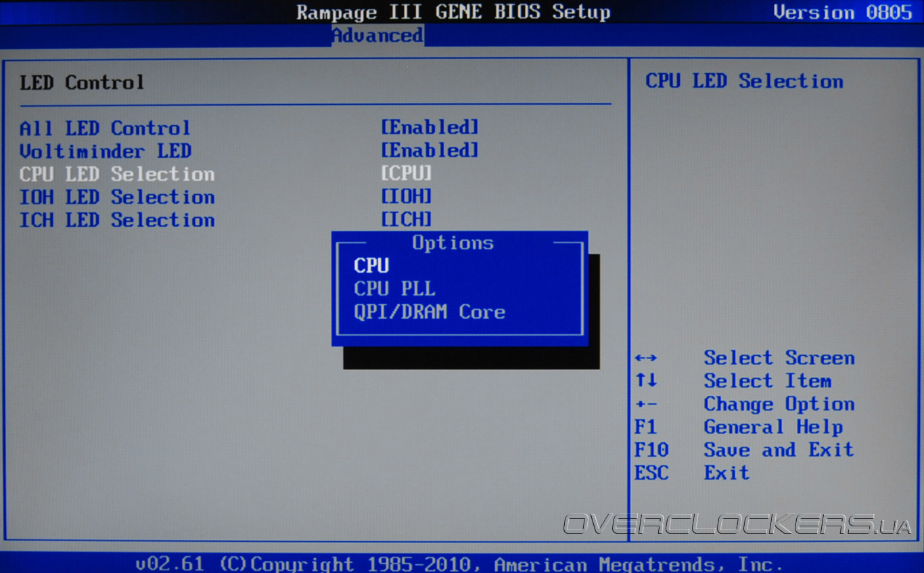Select the ICH LED Selection row label
The height and width of the screenshot is (573, 924).
(x=117, y=220)
